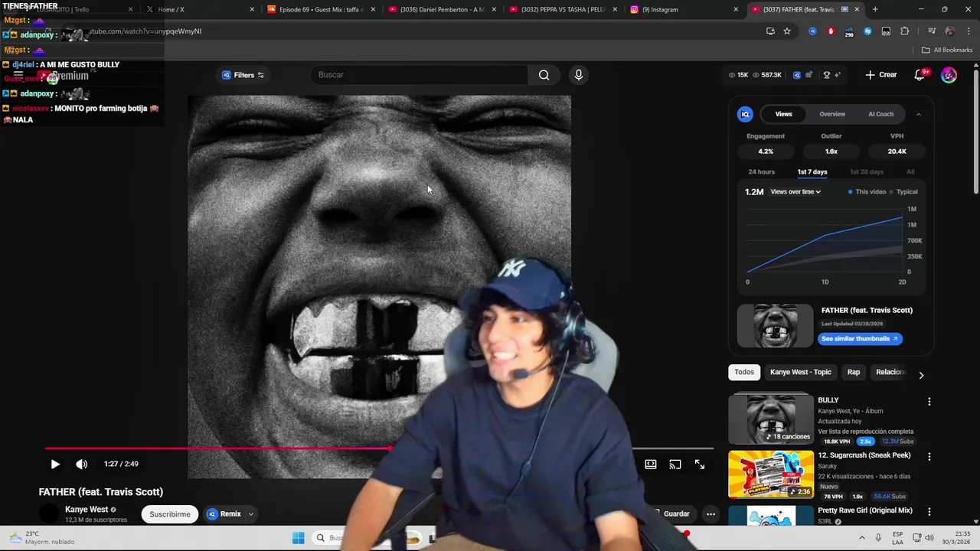Click the Suscribirme button
Viewport: 980px width, 551px height.
pos(170,514)
